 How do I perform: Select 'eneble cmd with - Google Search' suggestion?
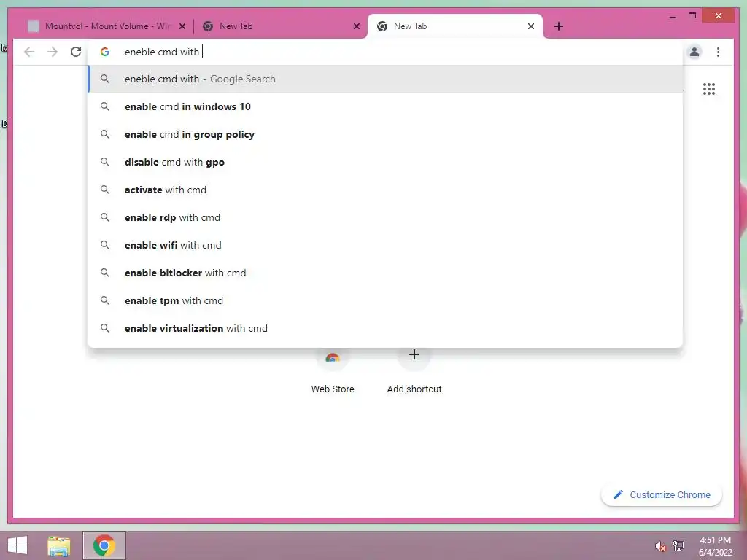[x=385, y=79]
